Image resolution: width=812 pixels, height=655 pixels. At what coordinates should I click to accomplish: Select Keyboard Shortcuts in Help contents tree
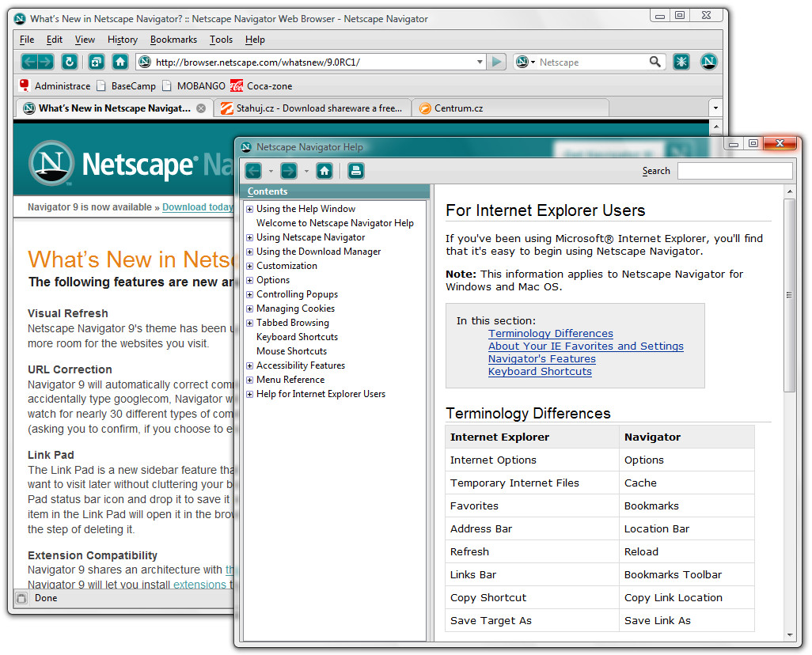coord(298,337)
